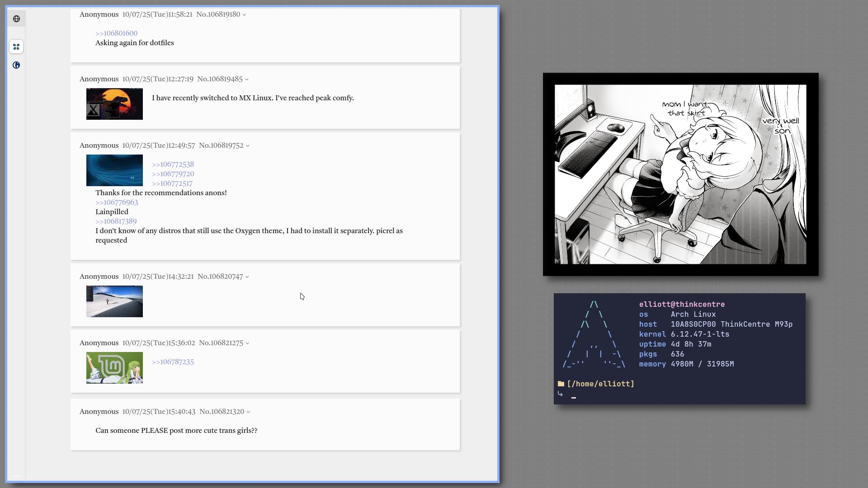Open post menu arrow for No.106821320

248,412
